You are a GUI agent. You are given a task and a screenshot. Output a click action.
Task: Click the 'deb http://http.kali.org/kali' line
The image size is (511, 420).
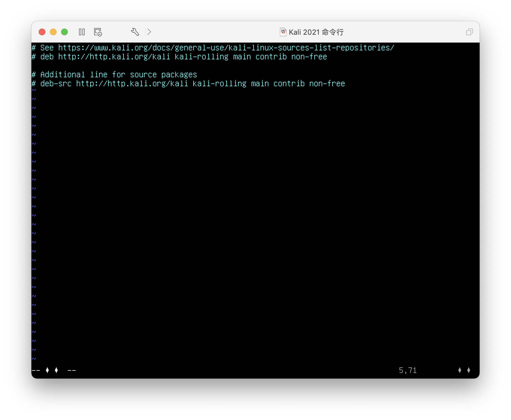coord(179,57)
